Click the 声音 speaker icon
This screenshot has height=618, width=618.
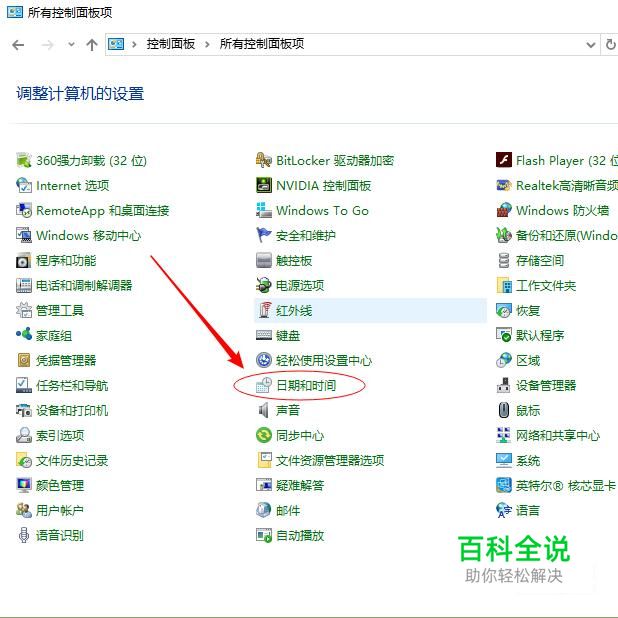(x=264, y=410)
